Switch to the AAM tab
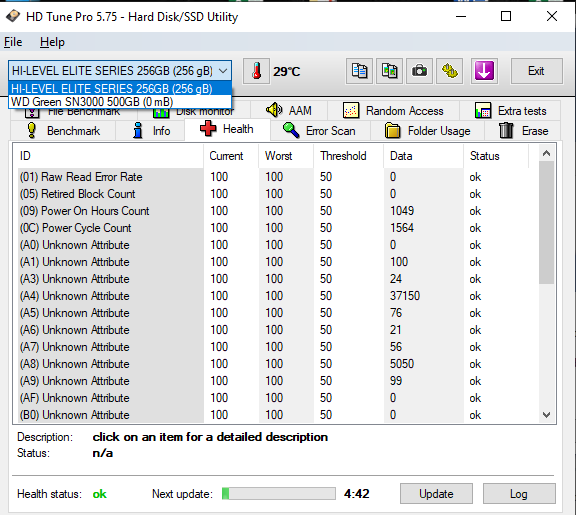Image resolution: width=576 pixels, height=515 pixels. click(x=289, y=111)
